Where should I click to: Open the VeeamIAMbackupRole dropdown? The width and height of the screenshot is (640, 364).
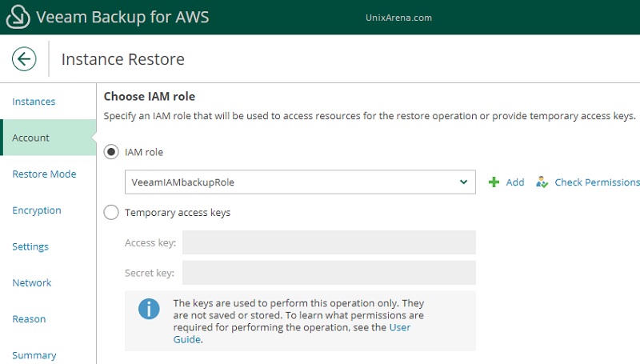coord(300,182)
